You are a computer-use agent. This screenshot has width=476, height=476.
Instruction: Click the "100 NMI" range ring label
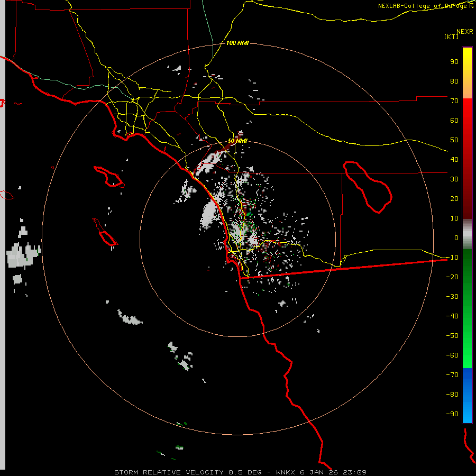click(237, 43)
